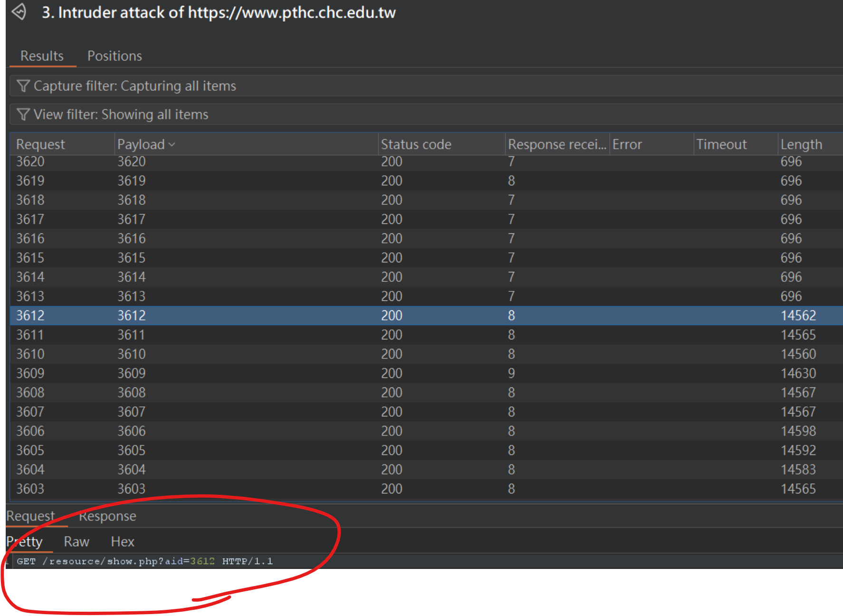Click the length value 14562
Viewport: 843px width, 616px height.
tap(798, 316)
